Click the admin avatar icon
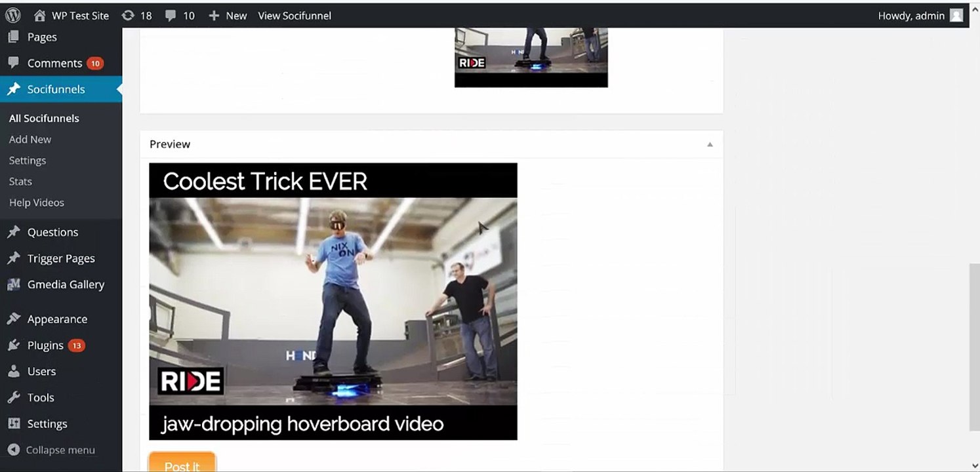This screenshot has width=980, height=472. point(956,15)
